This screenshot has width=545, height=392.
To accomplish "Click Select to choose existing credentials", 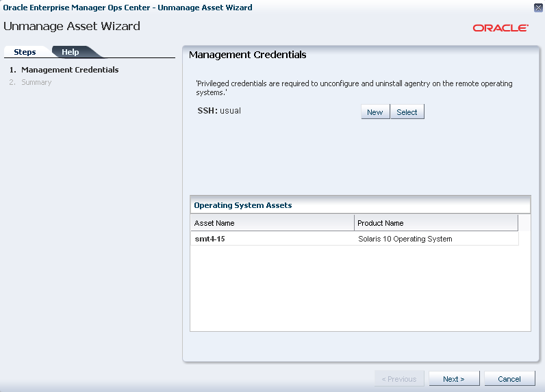I will (407, 112).
